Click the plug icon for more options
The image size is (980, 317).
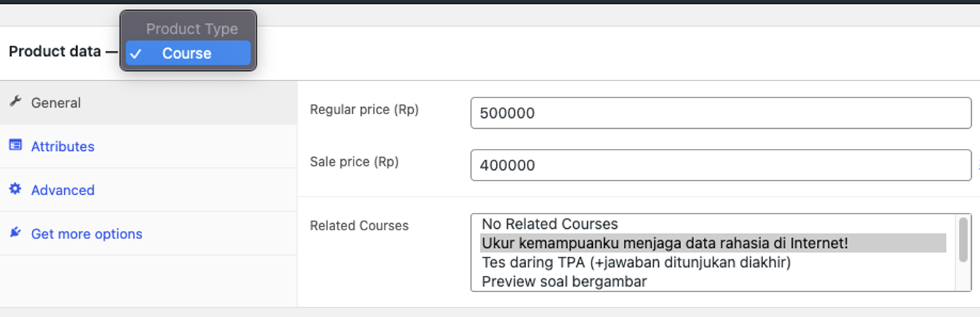pos(15,233)
